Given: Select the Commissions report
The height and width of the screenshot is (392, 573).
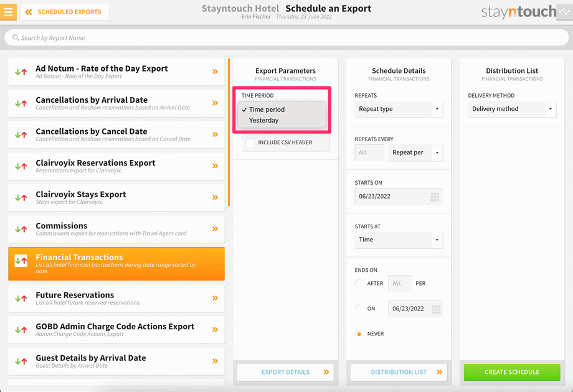Looking at the screenshot, I should click(116, 229).
